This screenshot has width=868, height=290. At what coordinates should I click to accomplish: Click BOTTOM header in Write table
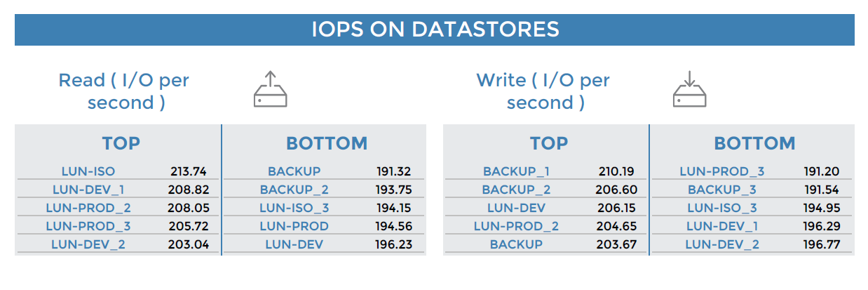pyautogui.click(x=754, y=143)
